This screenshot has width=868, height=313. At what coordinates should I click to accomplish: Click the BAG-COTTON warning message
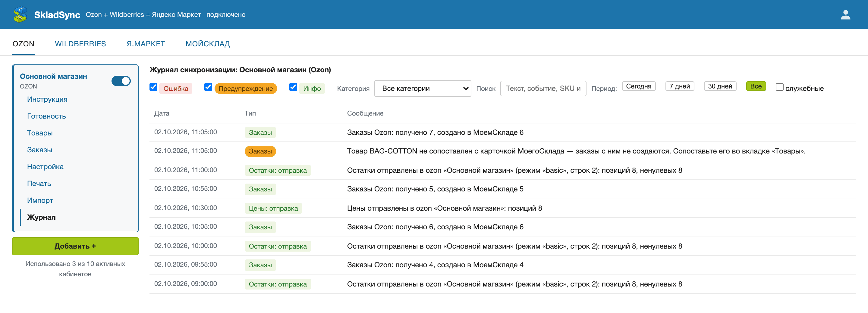click(576, 151)
